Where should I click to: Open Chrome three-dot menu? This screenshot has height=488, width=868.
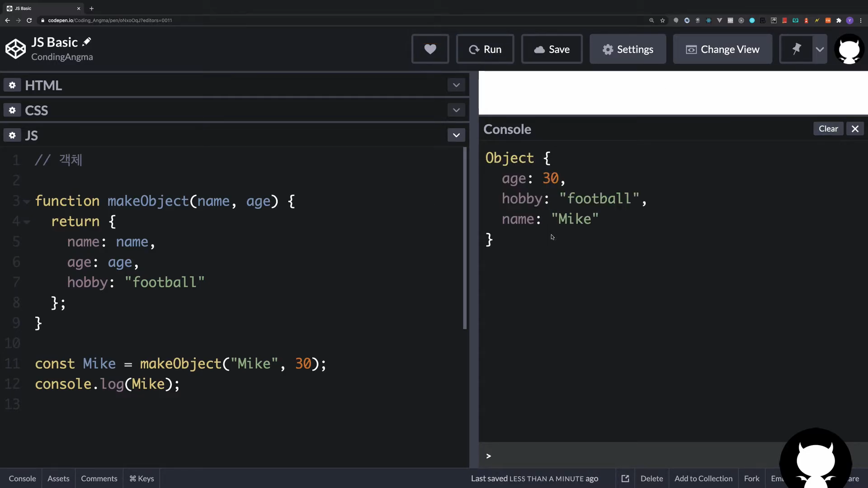pyautogui.click(x=860, y=20)
